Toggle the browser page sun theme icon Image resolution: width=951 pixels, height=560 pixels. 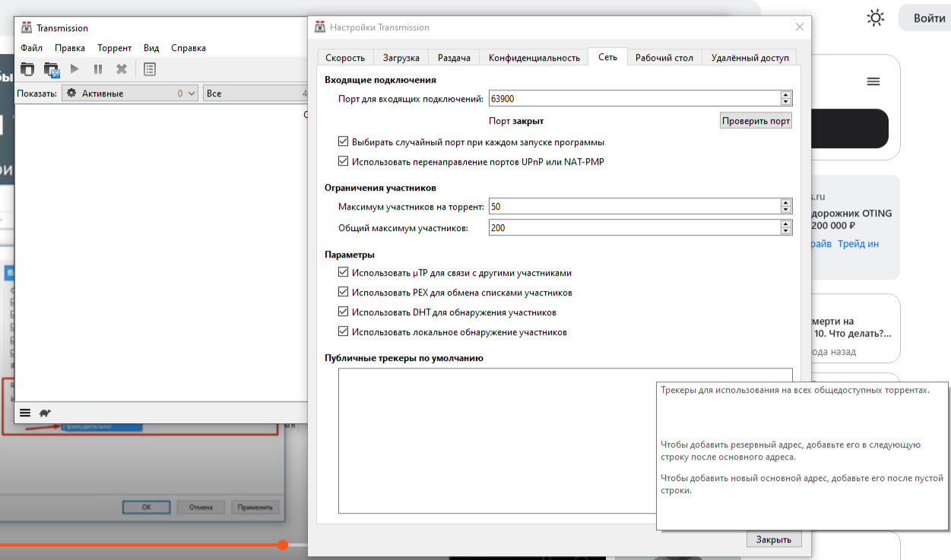(x=876, y=17)
